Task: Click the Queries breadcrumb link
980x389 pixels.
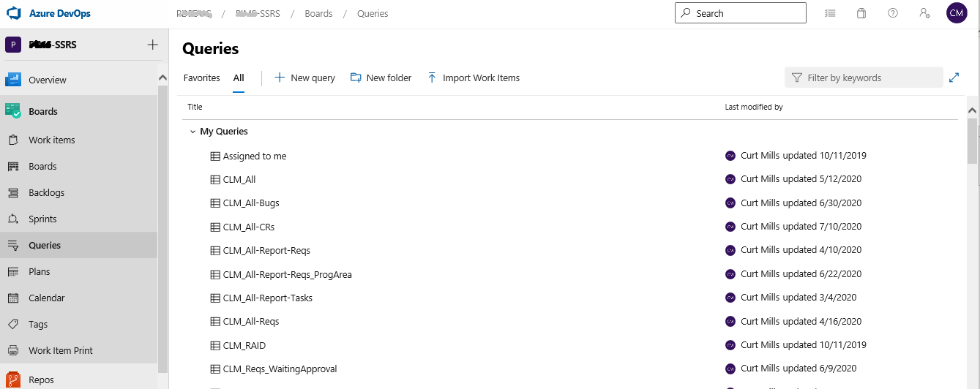Action: coord(373,14)
